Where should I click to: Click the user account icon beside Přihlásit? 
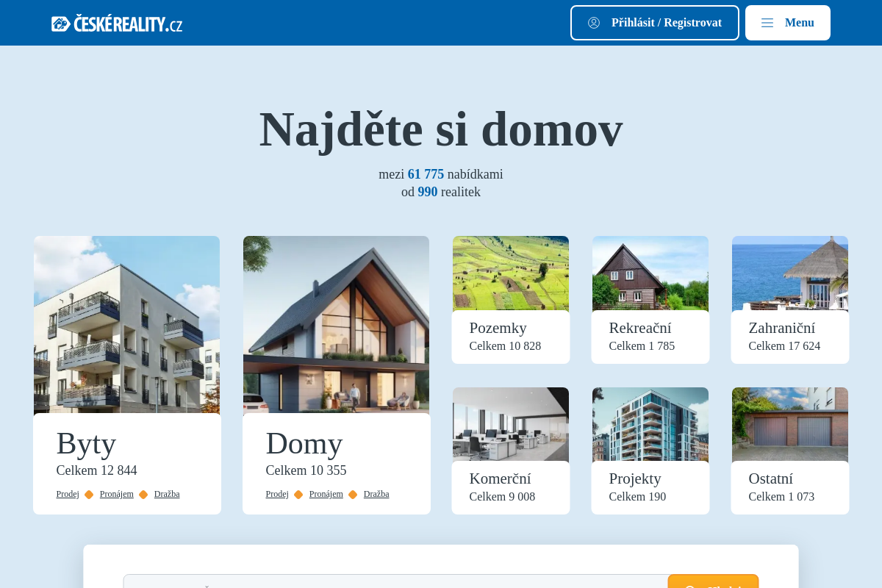click(594, 22)
